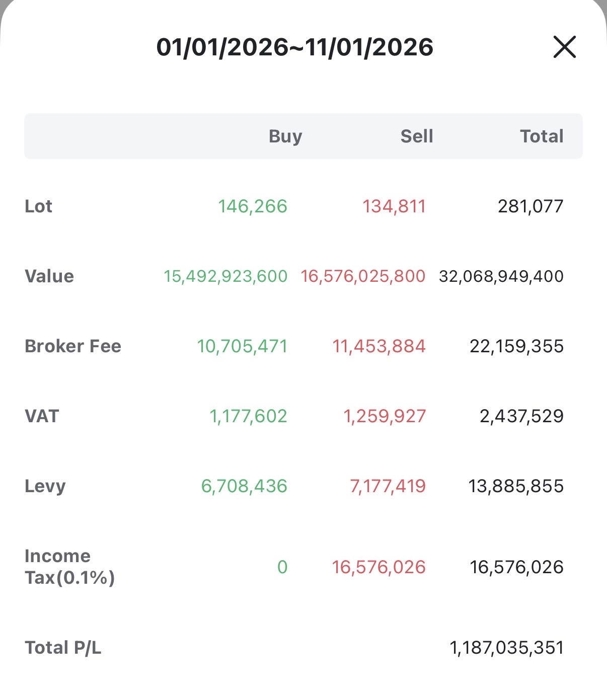
Task: Tap the VAT row label
Action: pos(42,416)
